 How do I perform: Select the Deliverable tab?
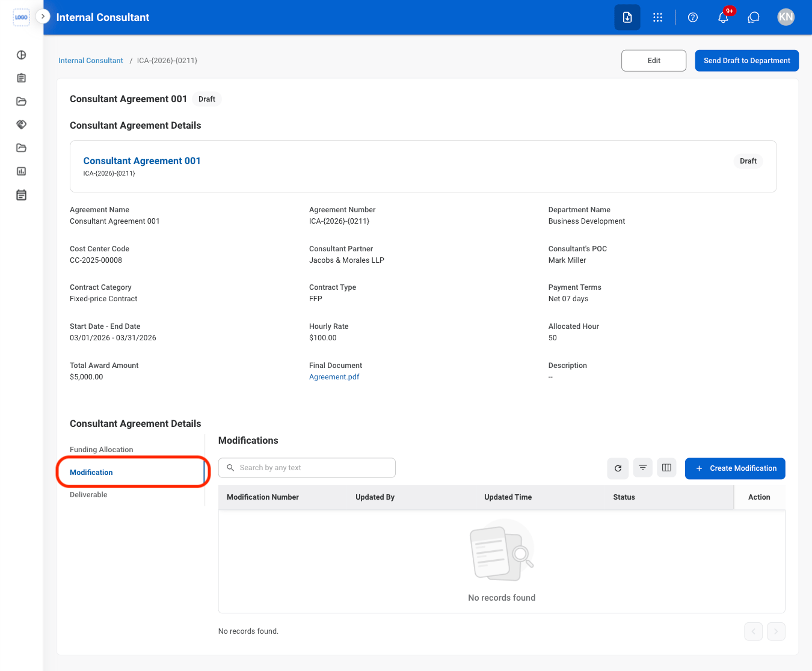(x=88, y=495)
